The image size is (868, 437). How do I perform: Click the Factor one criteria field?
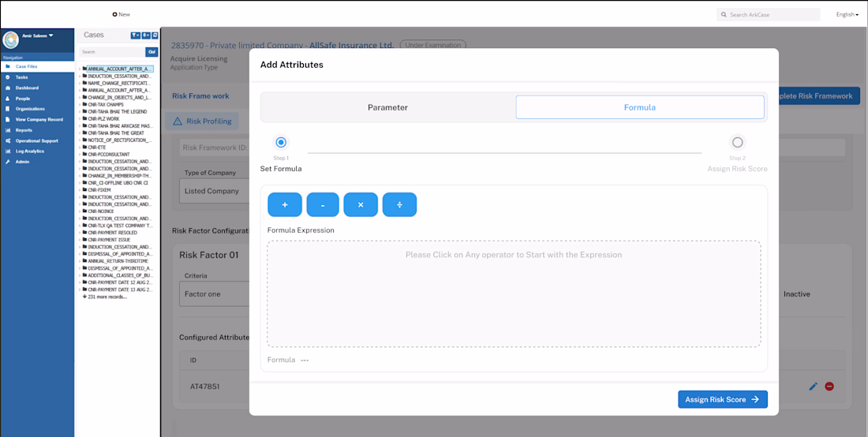click(x=214, y=293)
